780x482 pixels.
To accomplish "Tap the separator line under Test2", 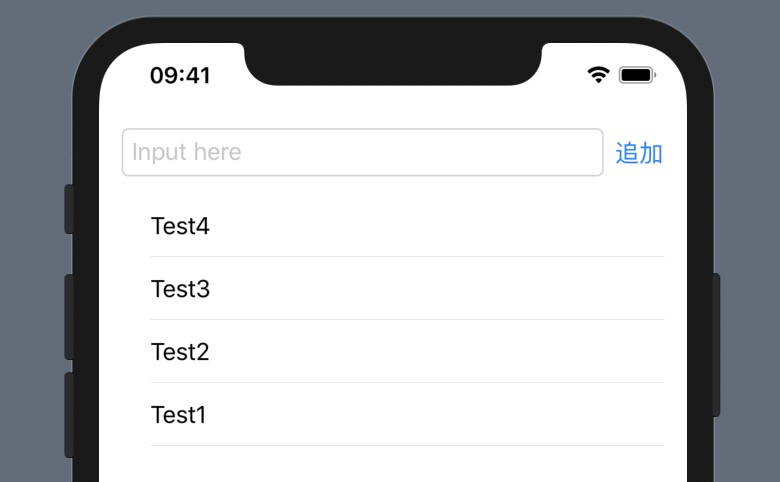I will tap(407, 383).
